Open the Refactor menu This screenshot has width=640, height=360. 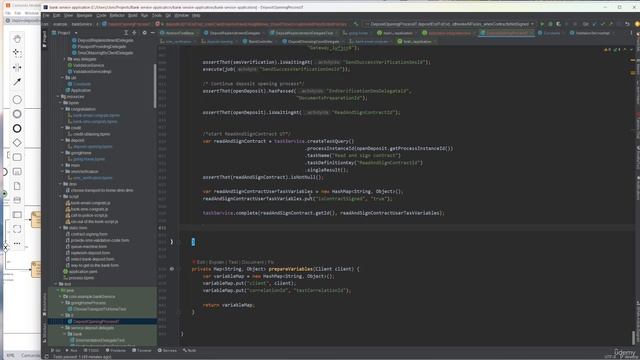[117, 16]
